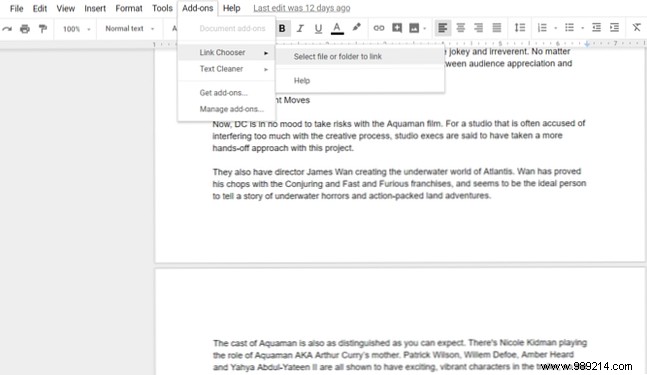Toggle underline formatting
647x375 pixels.
point(318,28)
